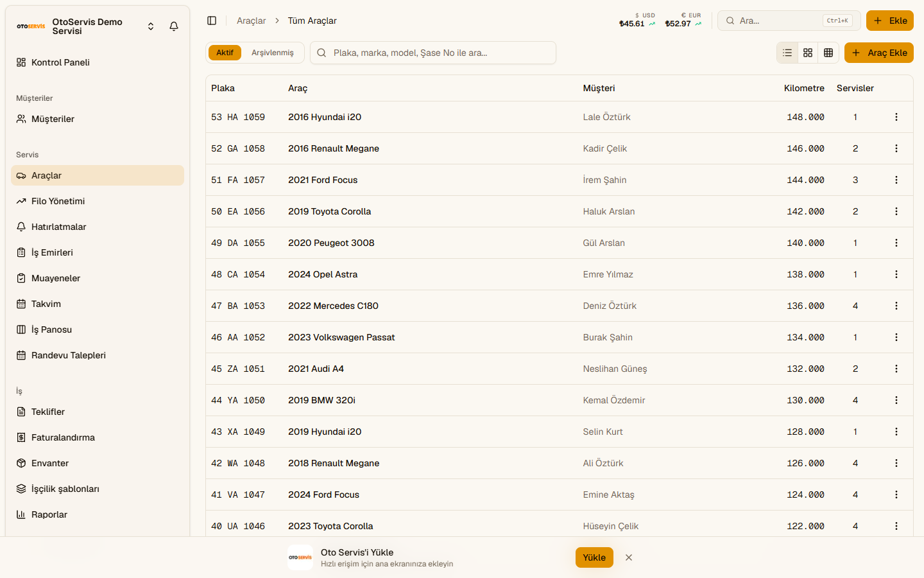This screenshot has width=924, height=578.
Task: Select the list view icon
Action: click(787, 53)
